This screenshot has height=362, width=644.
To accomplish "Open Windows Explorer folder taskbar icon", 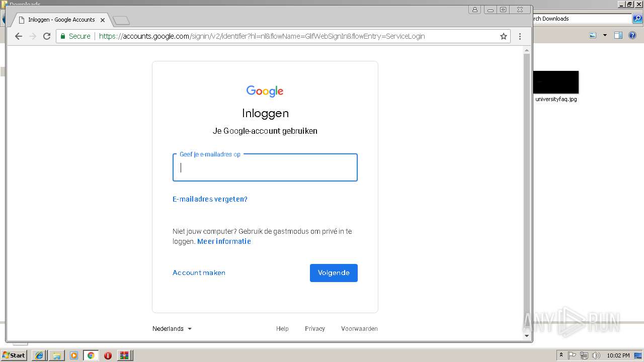I will click(x=57, y=355).
